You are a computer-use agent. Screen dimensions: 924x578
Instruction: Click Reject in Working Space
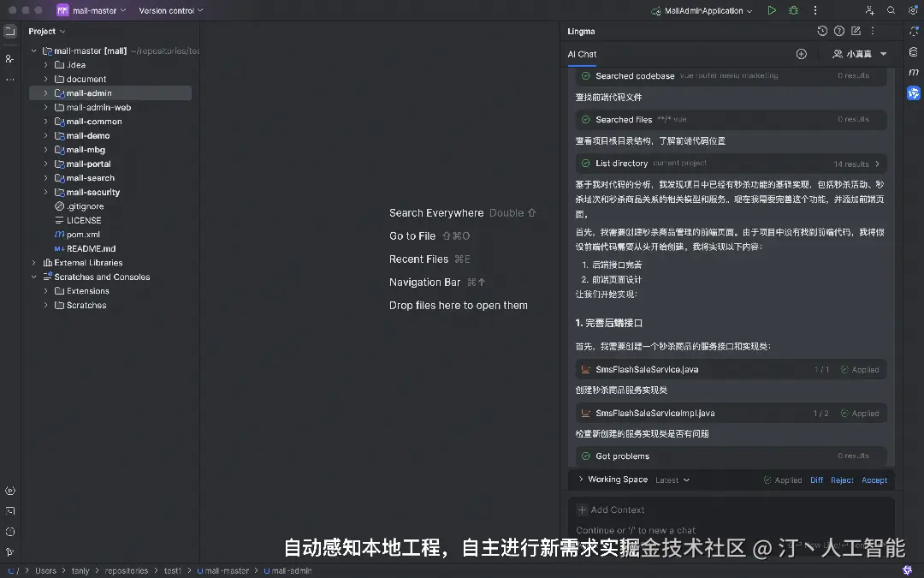(x=842, y=480)
